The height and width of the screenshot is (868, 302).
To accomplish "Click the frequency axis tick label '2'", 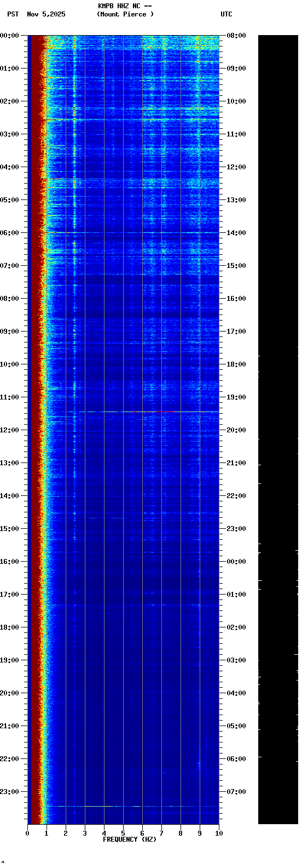I will point(66,833).
